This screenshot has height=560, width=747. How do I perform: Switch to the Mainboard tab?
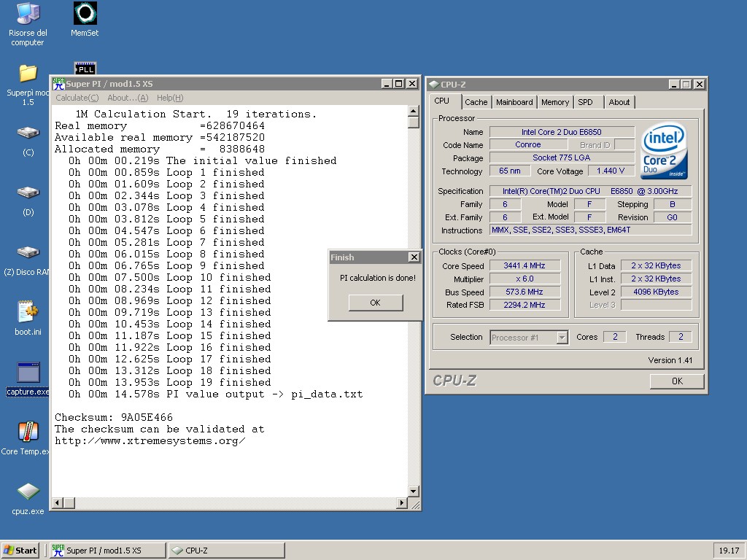pos(514,102)
